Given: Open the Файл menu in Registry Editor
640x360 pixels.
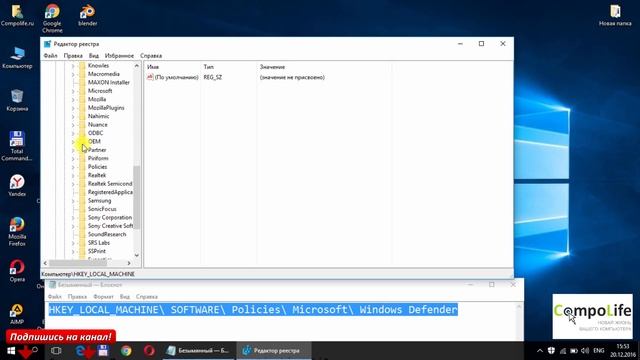Looking at the screenshot, I should click(51, 56).
